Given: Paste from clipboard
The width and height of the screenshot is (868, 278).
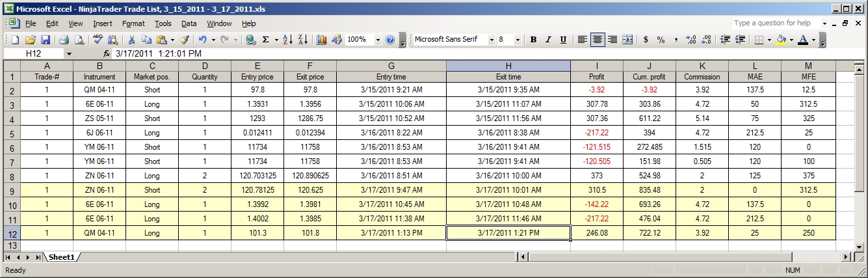Looking at the screenshot, I should (162, 40).
